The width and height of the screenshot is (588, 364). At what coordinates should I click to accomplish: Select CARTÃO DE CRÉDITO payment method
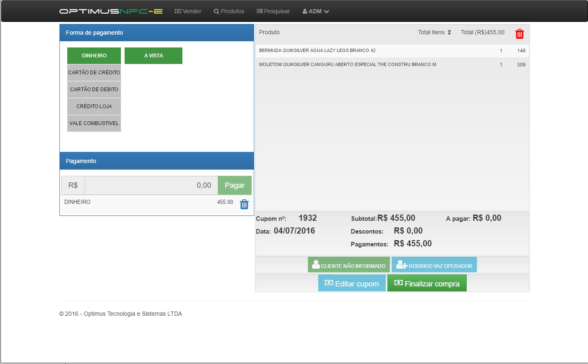pyautogui.click(x=94, y=73)
